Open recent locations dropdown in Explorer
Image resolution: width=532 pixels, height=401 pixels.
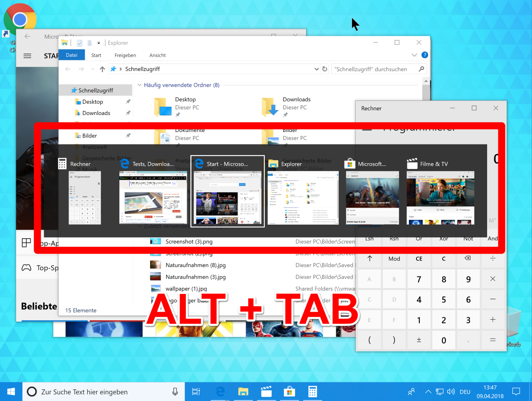92,69
